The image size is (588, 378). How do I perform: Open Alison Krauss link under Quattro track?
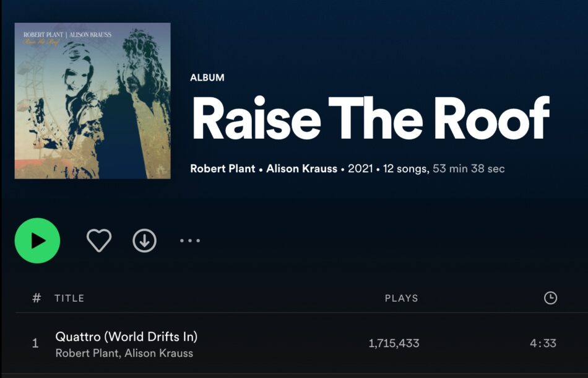(158, 353)
